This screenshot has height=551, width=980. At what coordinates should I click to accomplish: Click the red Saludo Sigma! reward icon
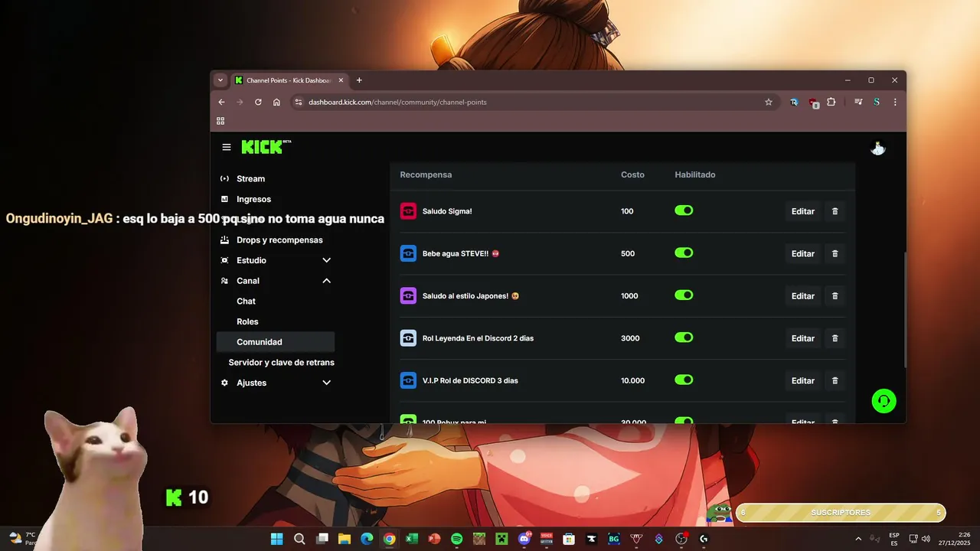coord(408,211)
